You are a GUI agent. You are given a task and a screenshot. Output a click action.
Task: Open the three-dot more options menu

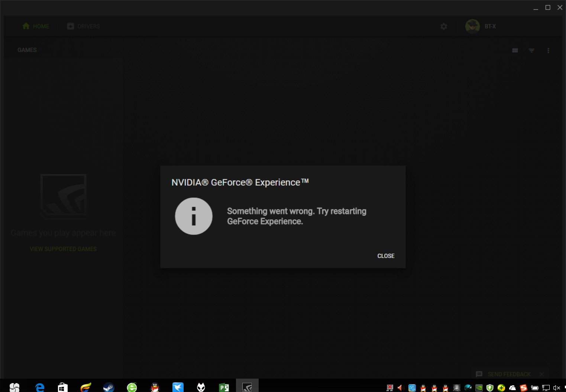pyautogui.click(x=548, y=50)
